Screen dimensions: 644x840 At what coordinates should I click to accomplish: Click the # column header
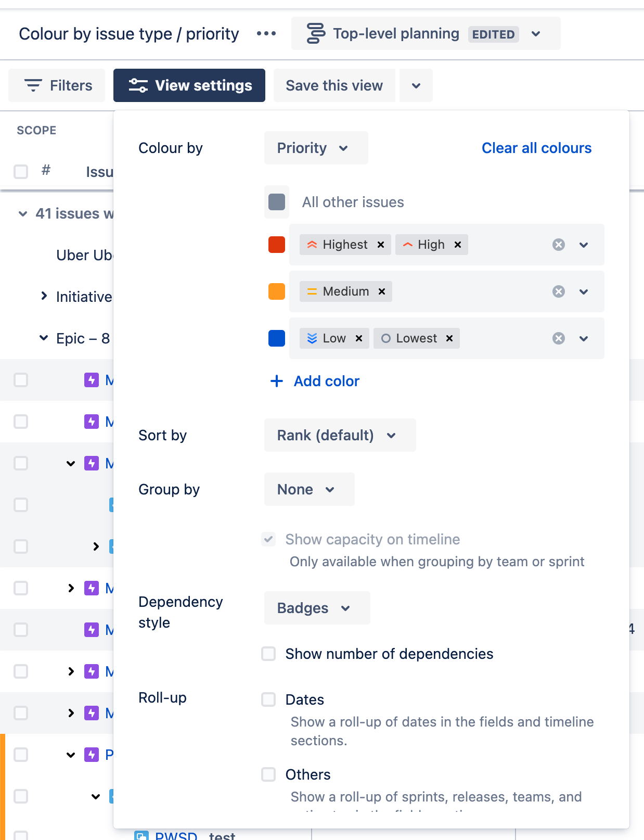coord(46,170)
